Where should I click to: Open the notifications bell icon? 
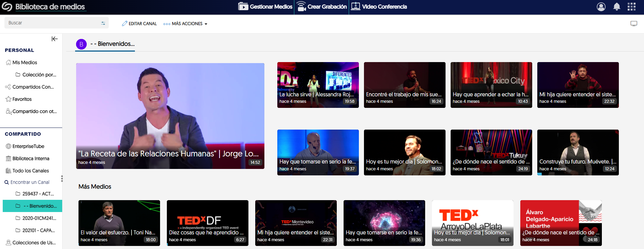pyautogui.click(x=616, y=7)
